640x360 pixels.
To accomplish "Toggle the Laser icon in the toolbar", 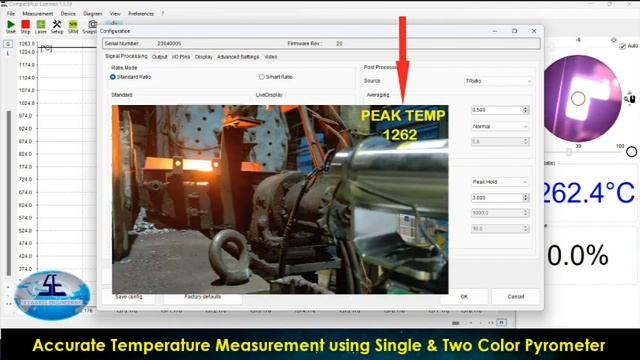I will pyautogui.click(x=40, y=25).
